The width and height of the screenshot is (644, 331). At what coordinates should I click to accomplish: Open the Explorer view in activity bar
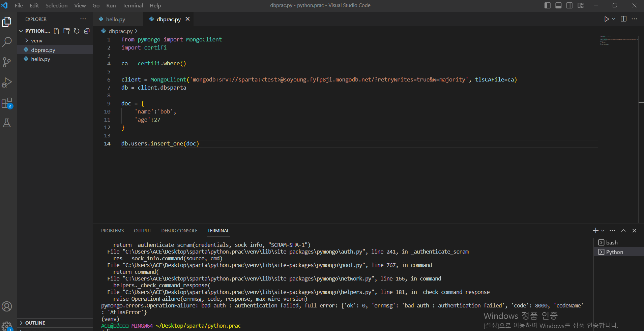click(x=7, y=22)
